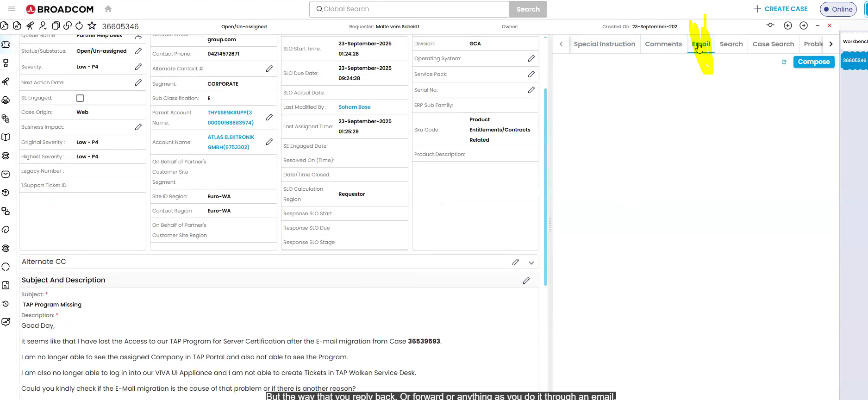Click CREATE CASE
The width and height of the screenshot is (868, 400).
coord(781,9)
